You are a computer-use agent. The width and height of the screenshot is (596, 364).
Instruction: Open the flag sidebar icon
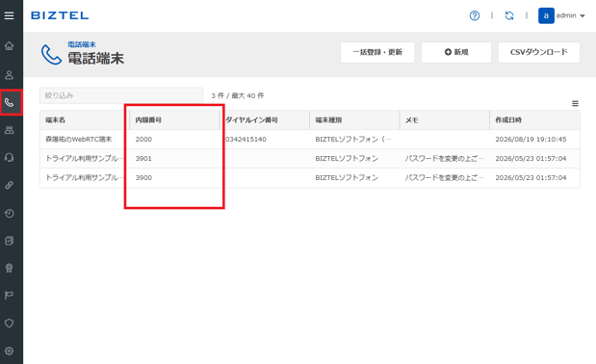(x=9, y=296)
